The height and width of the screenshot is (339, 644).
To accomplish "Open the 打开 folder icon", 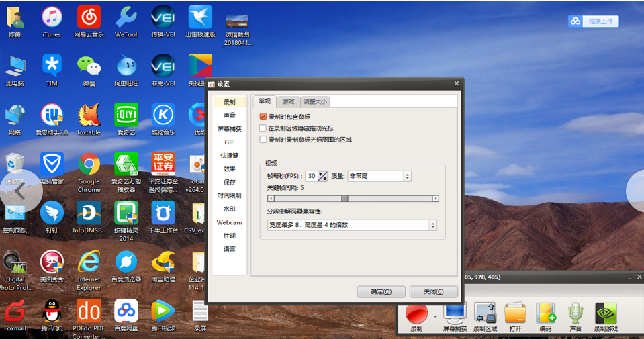I will [x=515, y=313].
